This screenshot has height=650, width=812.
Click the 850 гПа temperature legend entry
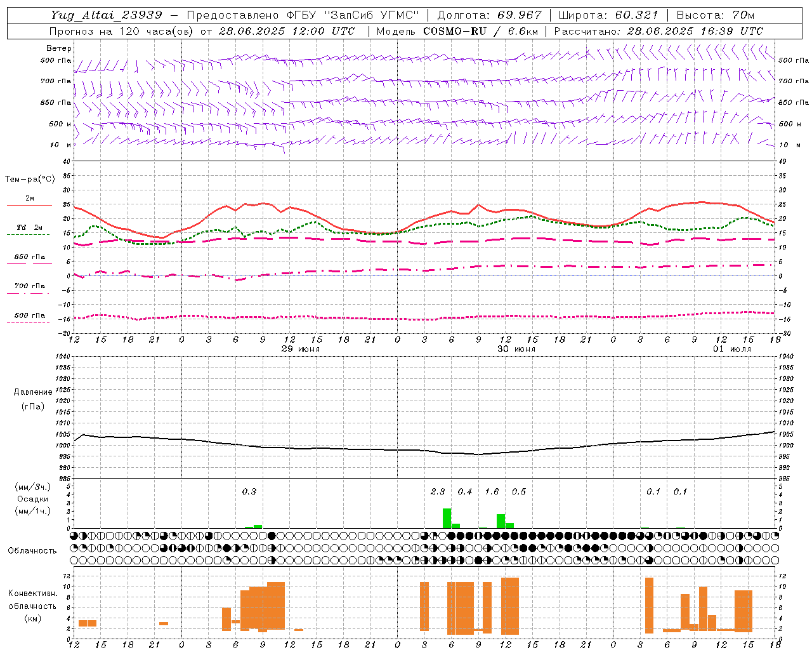(x=30, y=257)
